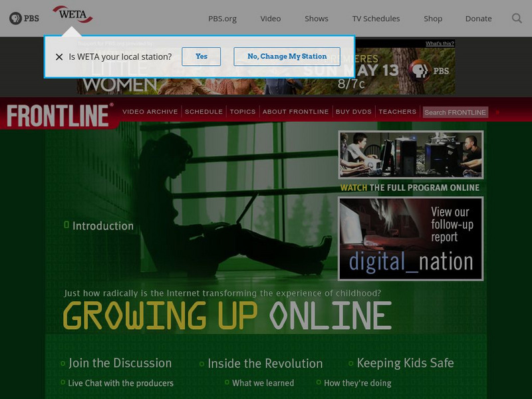The image size is (532, 399).
Task: Open About Frontline menu item
Action: [x=295, y=112]
